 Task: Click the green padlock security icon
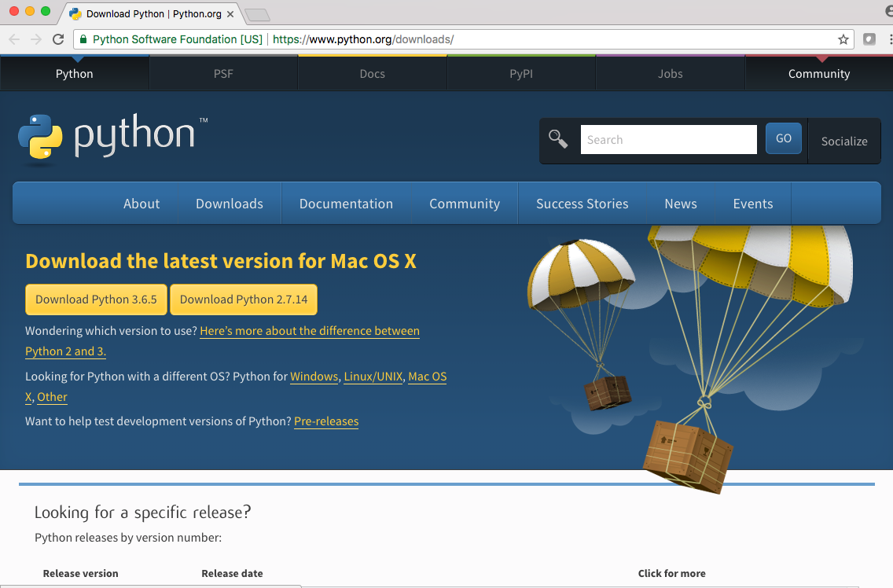click(x=83, y=39)
